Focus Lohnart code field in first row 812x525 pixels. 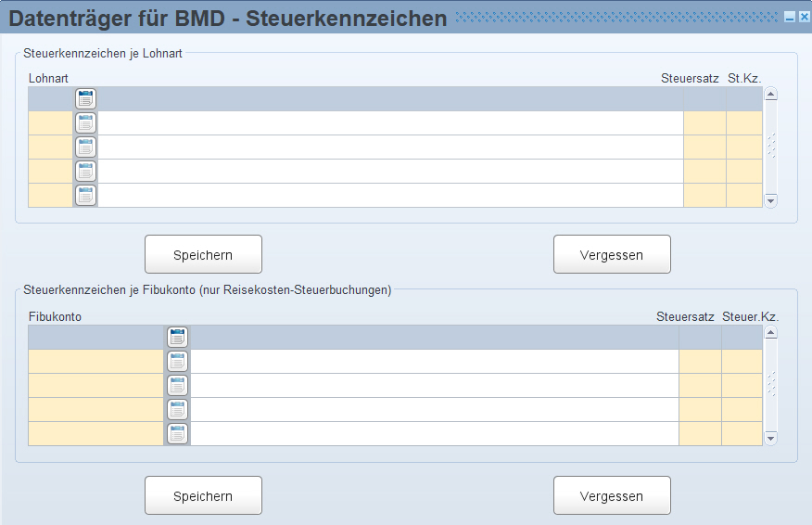pos(50,99)
